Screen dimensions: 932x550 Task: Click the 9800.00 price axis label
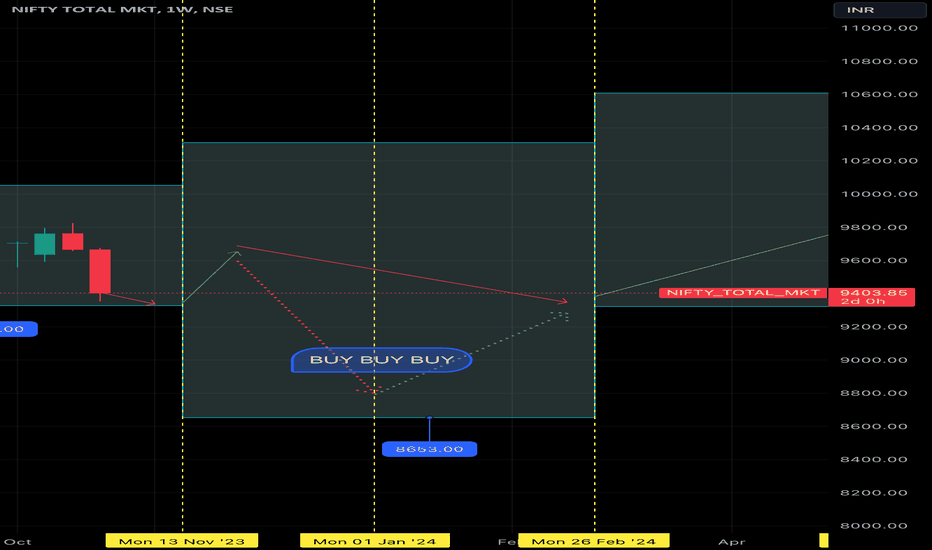(x=874, y=227)
